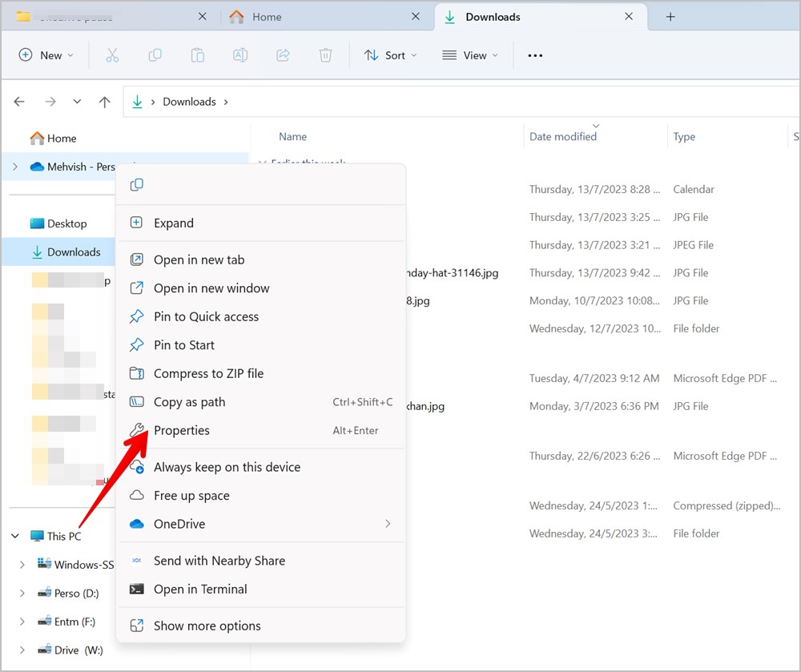Open OneDrive submenu in context menu

pos(261,524)
